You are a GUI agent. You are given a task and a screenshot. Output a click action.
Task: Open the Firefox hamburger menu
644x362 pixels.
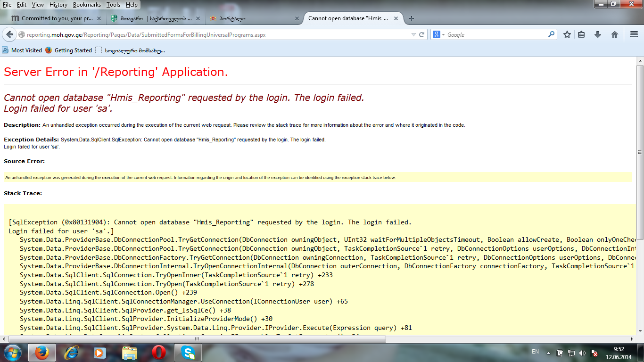634,34
